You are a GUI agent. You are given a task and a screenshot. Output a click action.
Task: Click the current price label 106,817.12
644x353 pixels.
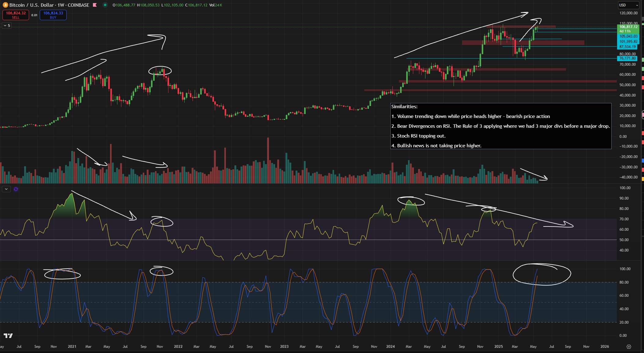click(x=628, y=27)
